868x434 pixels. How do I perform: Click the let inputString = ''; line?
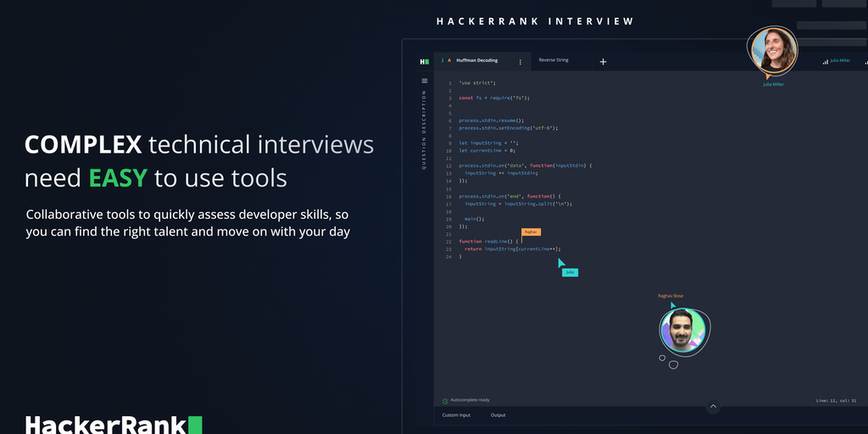point(488,142)
